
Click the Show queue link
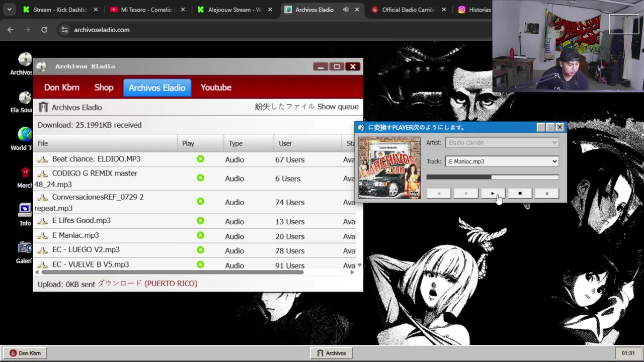[338, 107]
